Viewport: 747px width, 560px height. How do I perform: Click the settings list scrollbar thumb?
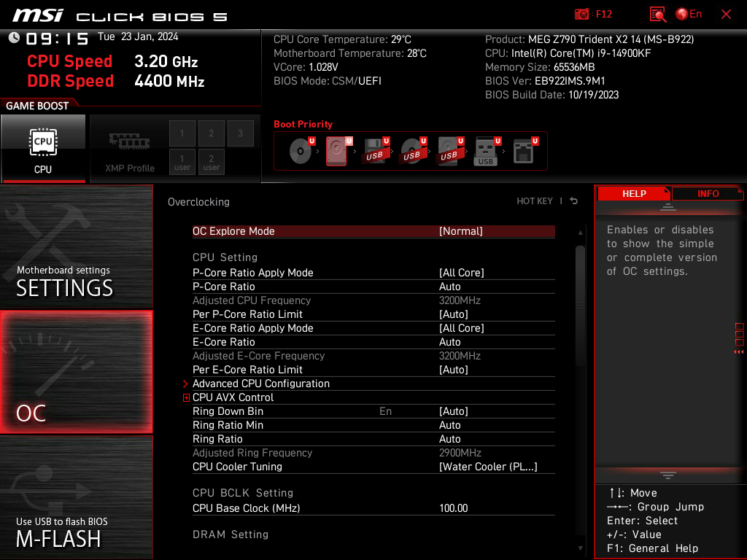pos(580,306)
